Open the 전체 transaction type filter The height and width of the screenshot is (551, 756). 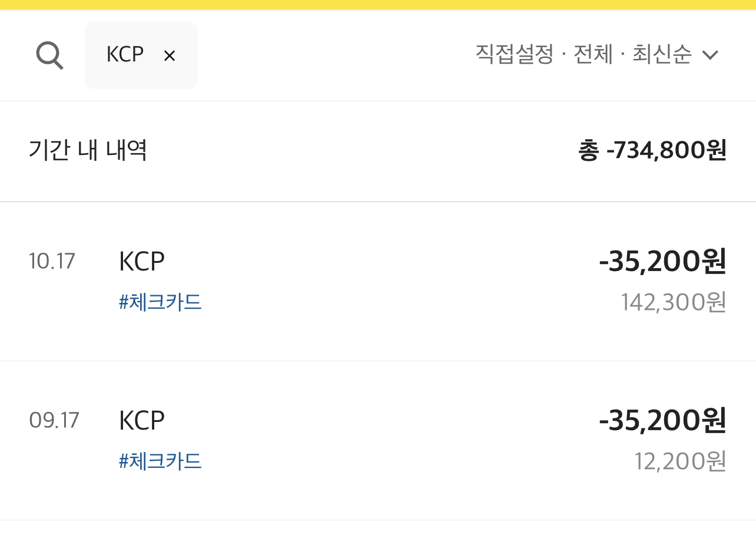(x=593, y=55)
